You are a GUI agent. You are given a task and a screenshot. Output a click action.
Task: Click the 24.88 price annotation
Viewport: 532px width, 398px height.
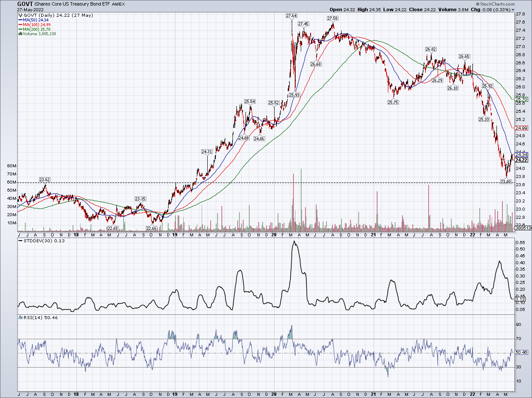244,138
